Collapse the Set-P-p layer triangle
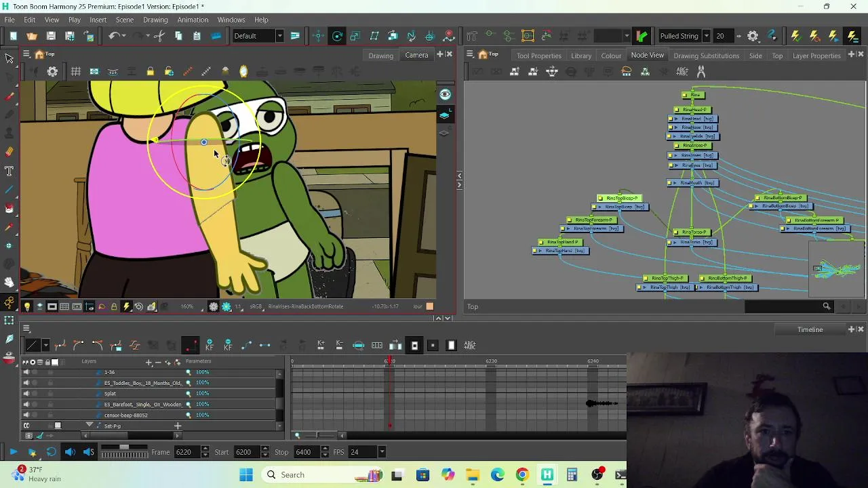The image size is (868, 488). tap(89, 426)
